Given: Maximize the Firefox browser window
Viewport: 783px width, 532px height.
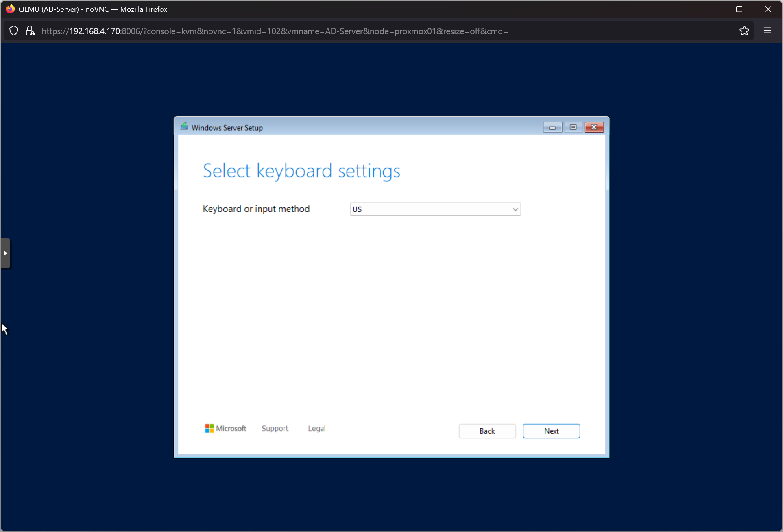Looking at the screenshot, I should [739, 9].
